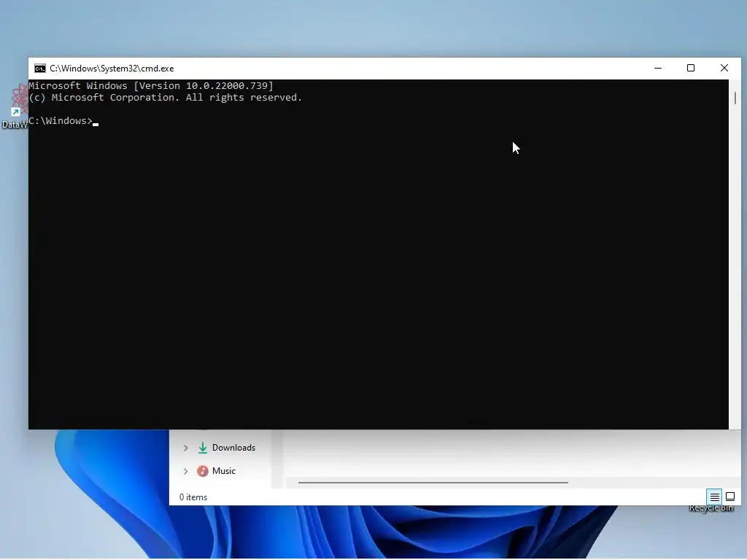
Task: Click the Microsoft Corporation copyright line
Action: pyautogui.click(x=166, y=98)
